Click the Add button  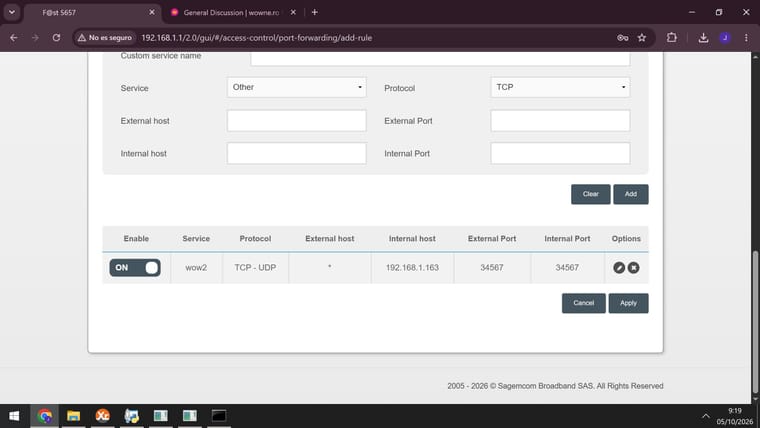point(631,194)
